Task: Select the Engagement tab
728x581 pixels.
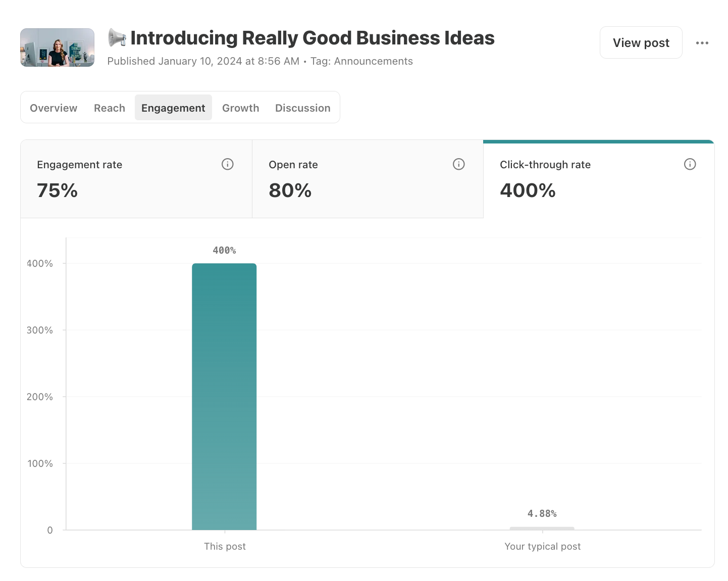Action: (x=173, y=108)
